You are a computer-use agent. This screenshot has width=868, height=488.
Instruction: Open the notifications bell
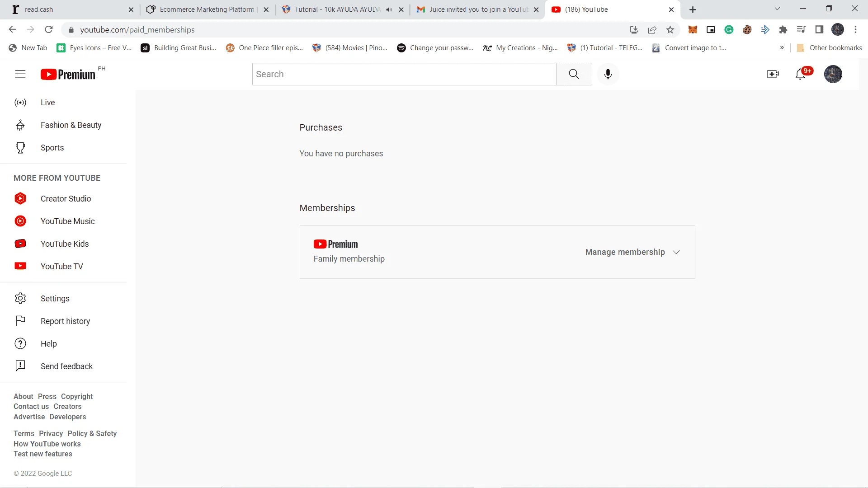pyautogui.click(x=801, y=74)
